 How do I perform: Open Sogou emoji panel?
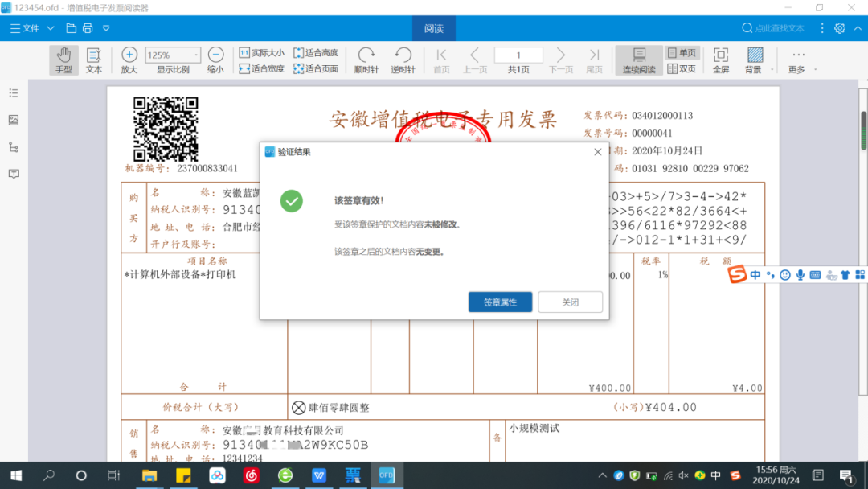785,275
